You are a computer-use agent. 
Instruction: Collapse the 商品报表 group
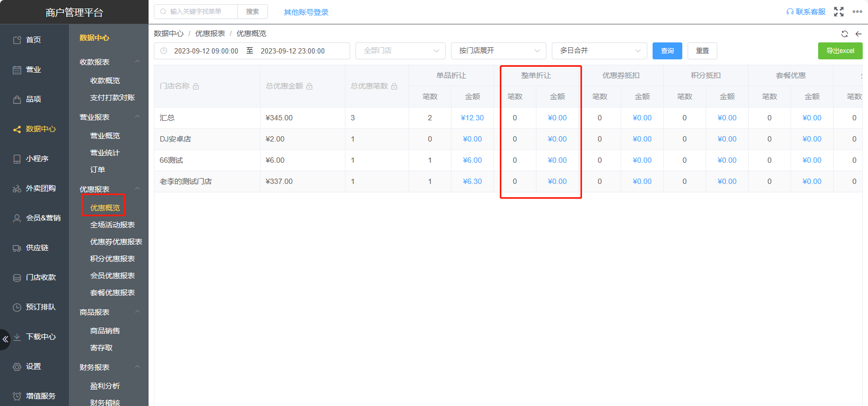coord(137,312)
